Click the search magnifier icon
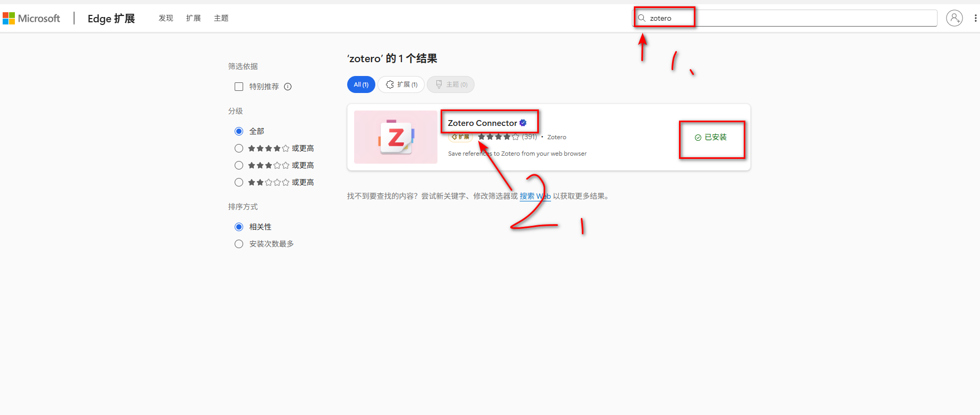 (x=642, y=18)
